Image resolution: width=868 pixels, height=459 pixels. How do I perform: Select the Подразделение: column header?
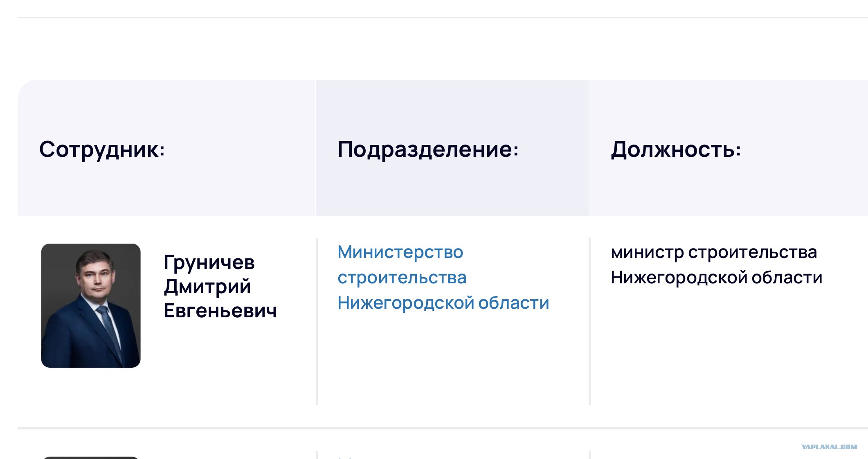point(428,149)
